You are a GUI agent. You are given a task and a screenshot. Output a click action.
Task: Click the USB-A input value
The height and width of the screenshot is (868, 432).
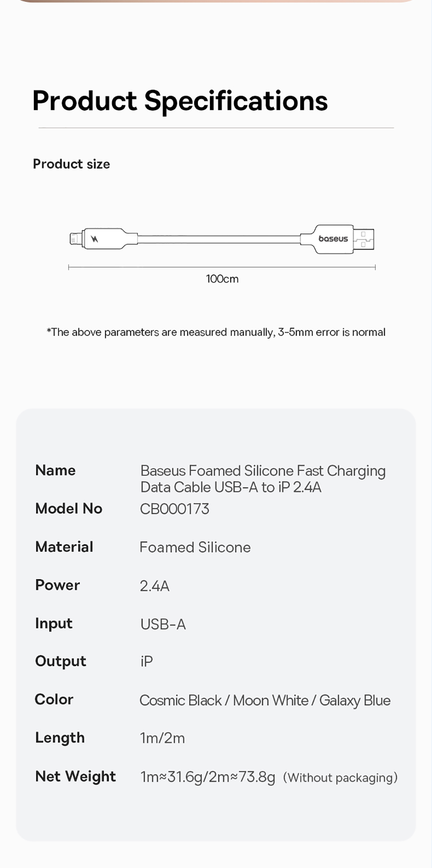click(163, 624)
